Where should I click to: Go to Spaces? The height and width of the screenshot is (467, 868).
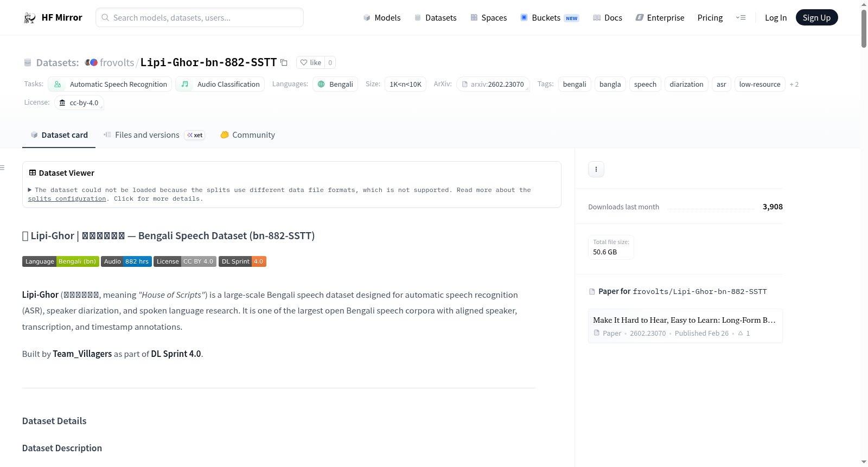(489, 18)
